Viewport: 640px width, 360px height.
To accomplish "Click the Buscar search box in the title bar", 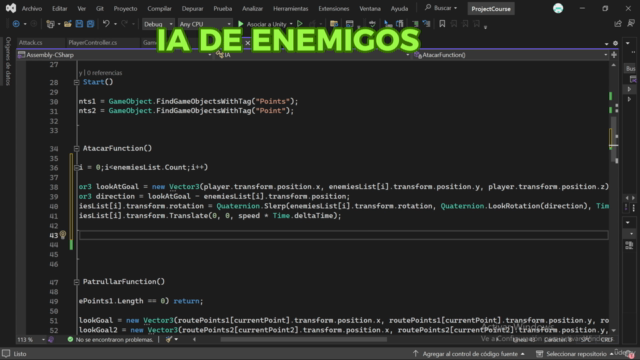I will tap(441, 8).
